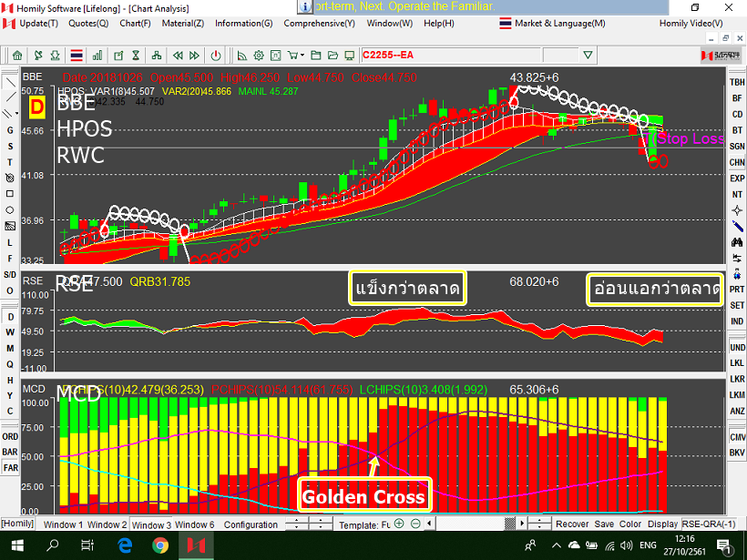Open the monitor display icon on toolbar
747x560 pixels.
[349, 56]
